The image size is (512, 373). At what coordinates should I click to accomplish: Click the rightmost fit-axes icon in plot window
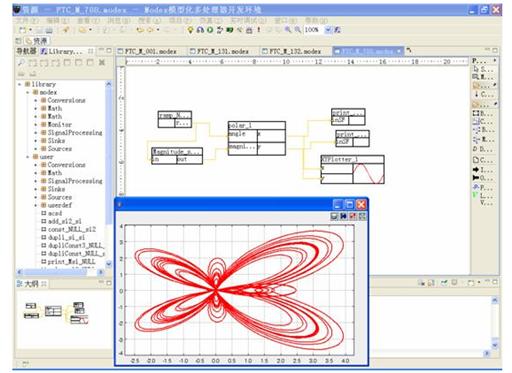362,216
